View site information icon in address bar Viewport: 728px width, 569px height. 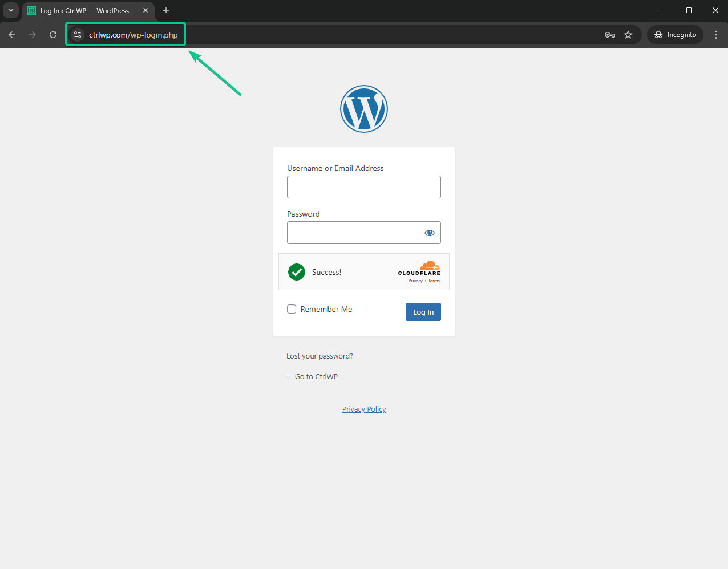[x=78, y=35]
